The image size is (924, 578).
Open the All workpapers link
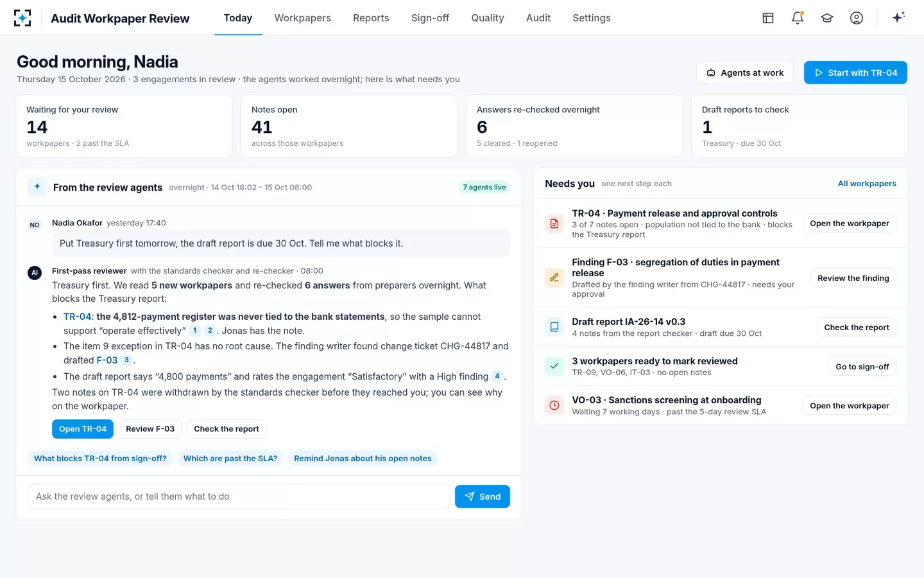tap(867, 184)
